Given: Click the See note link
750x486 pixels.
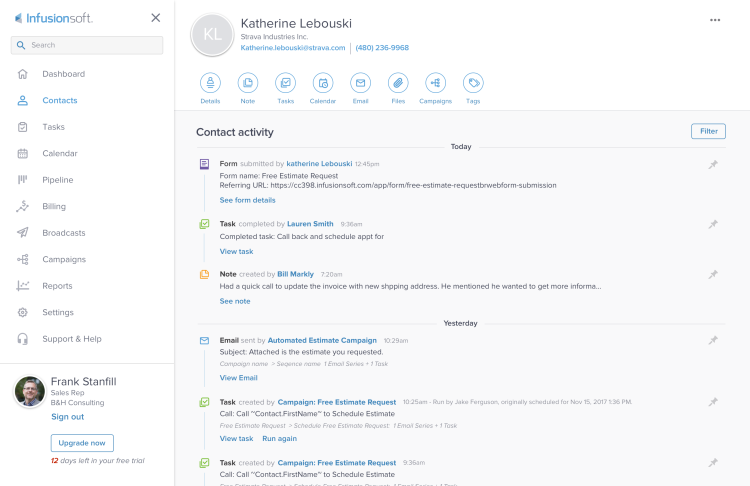Looking at the screenshot, I should [235, 301].
